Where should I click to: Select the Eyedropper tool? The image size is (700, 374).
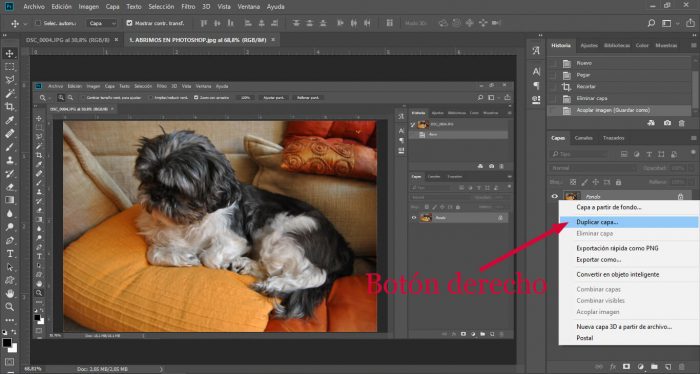pyautogui.click(x=9, y=120)
